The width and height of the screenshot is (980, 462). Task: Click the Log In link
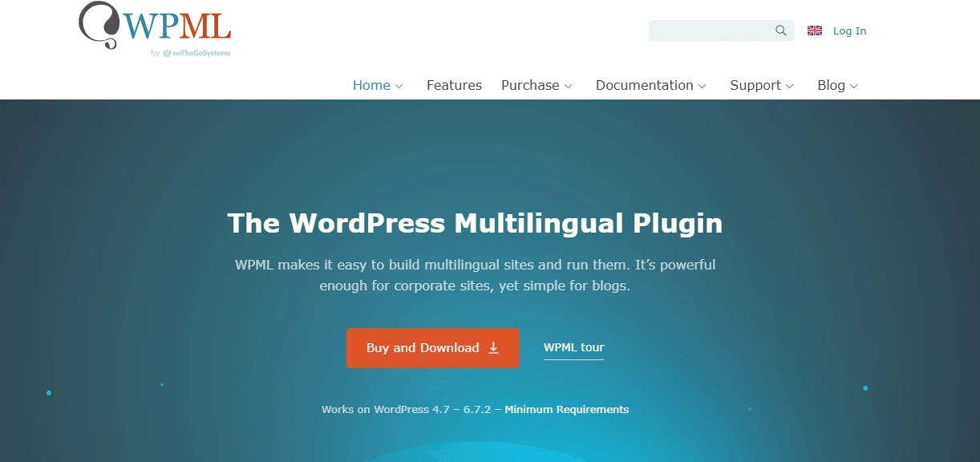tap(849, 30)
